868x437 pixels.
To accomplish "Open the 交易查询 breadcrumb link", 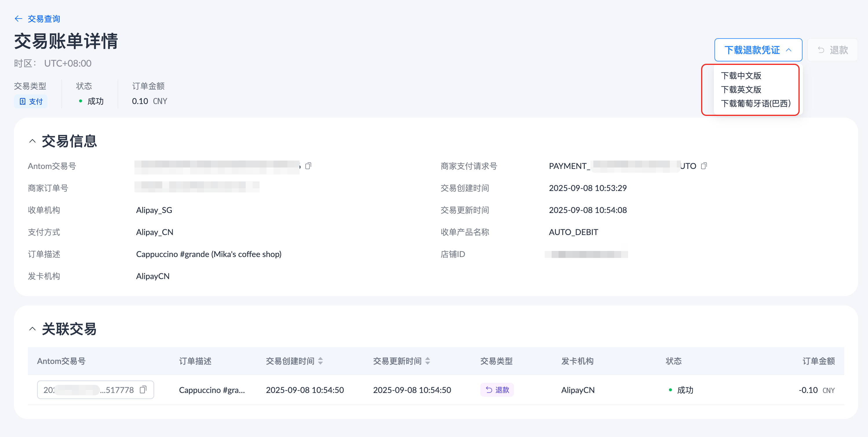I will pyautogui.click(x=44, y=19).
